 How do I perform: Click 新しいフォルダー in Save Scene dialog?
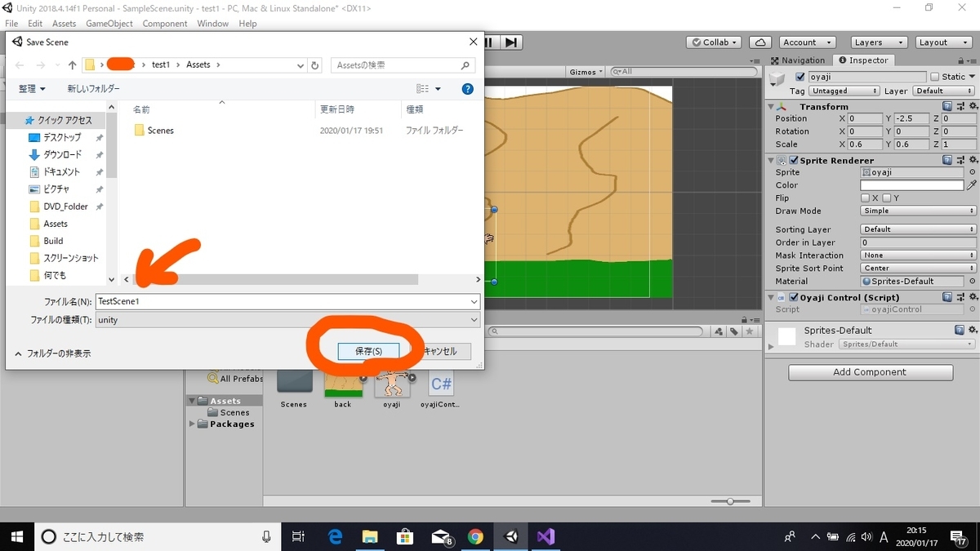(x=93, y=89)
